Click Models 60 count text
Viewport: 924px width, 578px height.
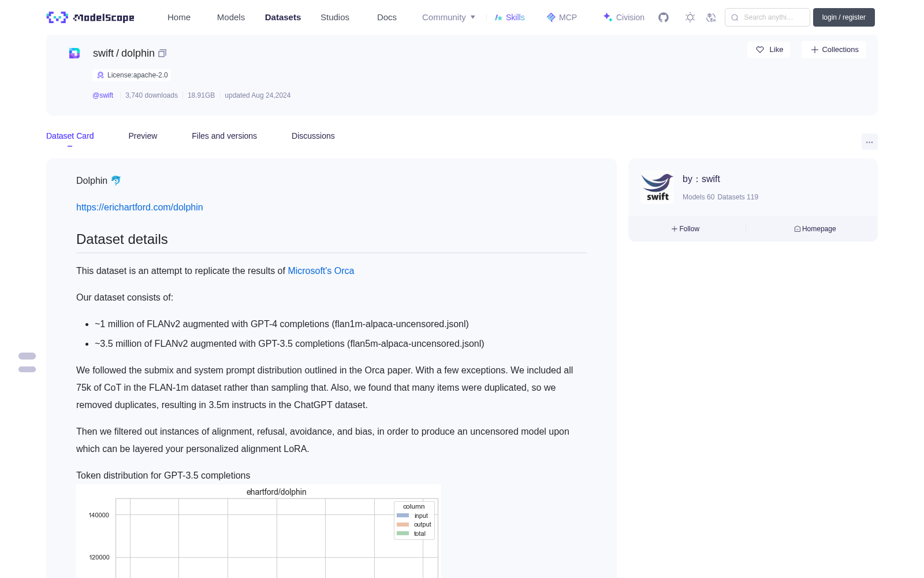point(698,197)
